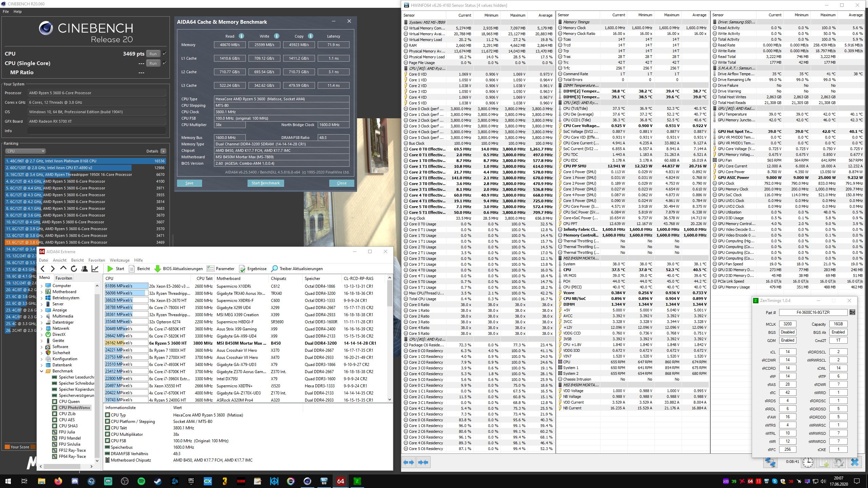Click the Windows Start button

(x=8, y=481)
